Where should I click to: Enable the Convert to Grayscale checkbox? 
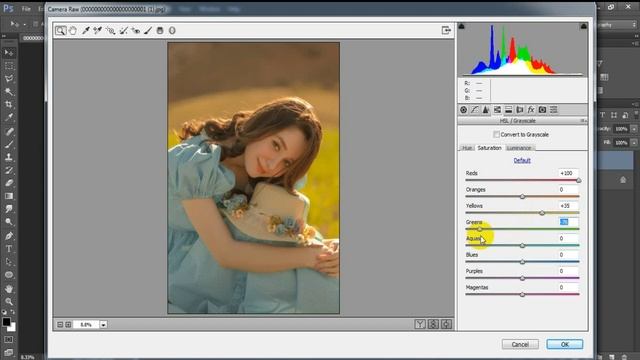(x=496, y=134)
